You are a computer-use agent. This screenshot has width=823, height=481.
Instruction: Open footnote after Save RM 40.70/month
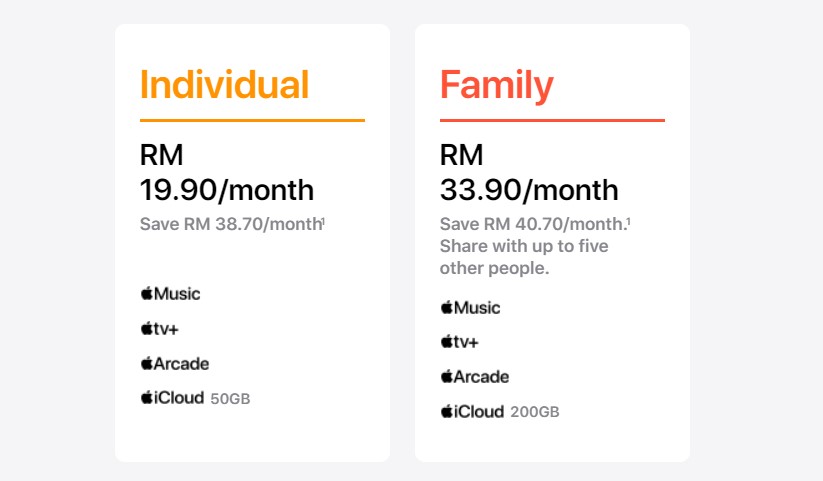point(628,221)
